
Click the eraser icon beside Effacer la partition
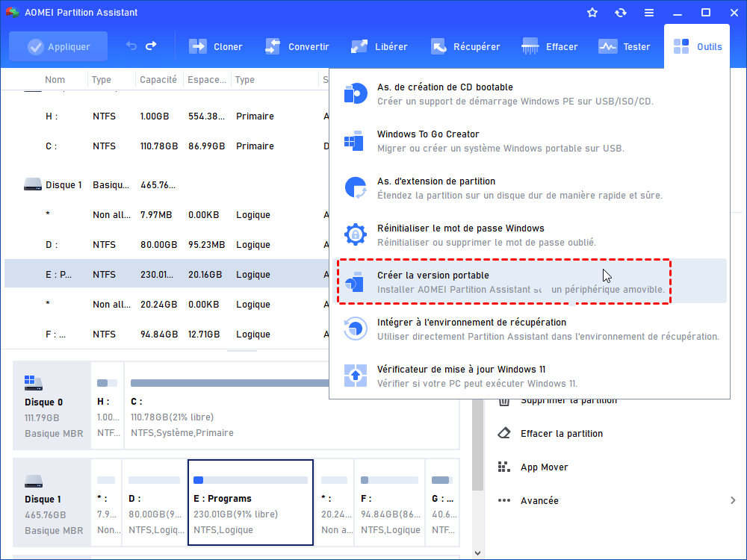coord(504,433)
